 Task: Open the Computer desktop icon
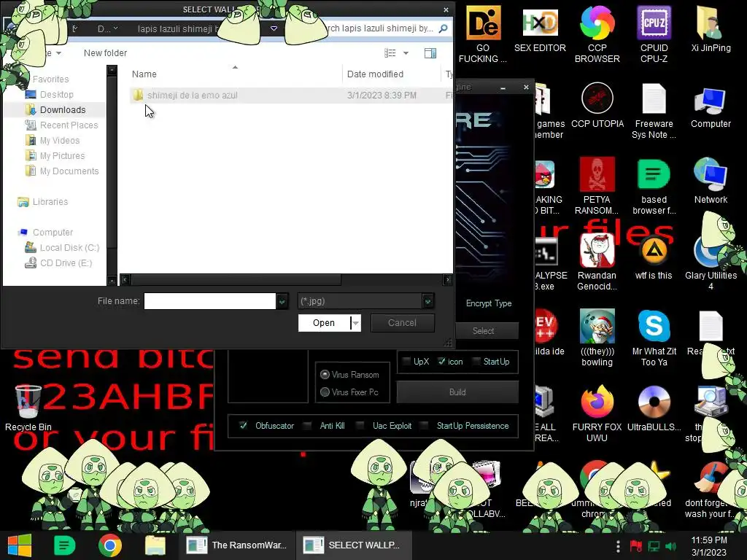click(711, 106)
